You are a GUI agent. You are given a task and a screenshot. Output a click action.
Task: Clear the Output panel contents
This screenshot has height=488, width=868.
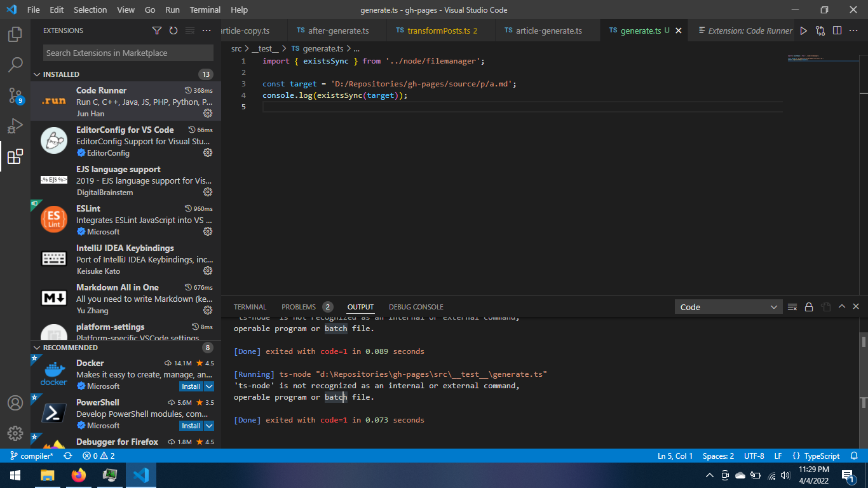pyautogui.click(x=792, y=306)
